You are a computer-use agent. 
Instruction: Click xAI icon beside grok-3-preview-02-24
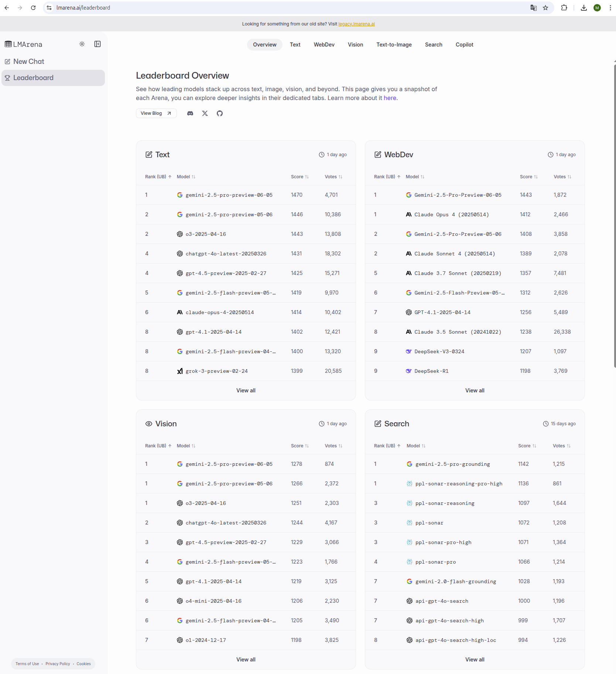coord(180,371)
